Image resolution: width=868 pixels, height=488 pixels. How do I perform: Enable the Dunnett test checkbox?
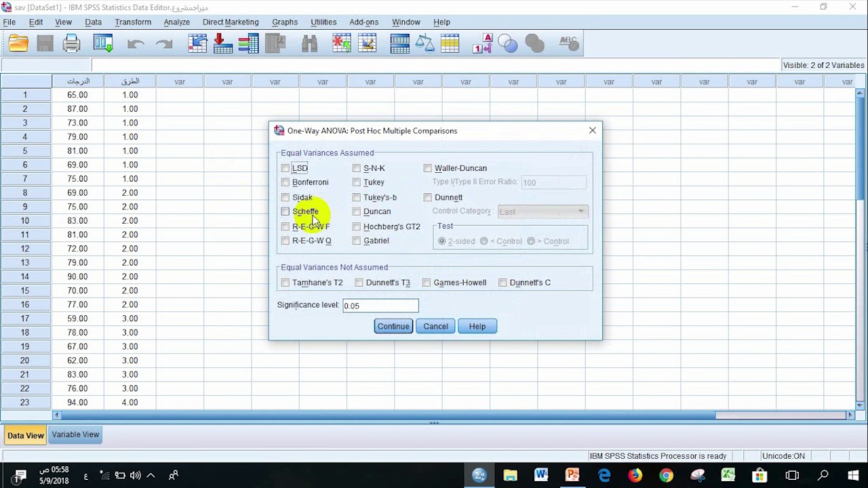[x=428, y=197]
